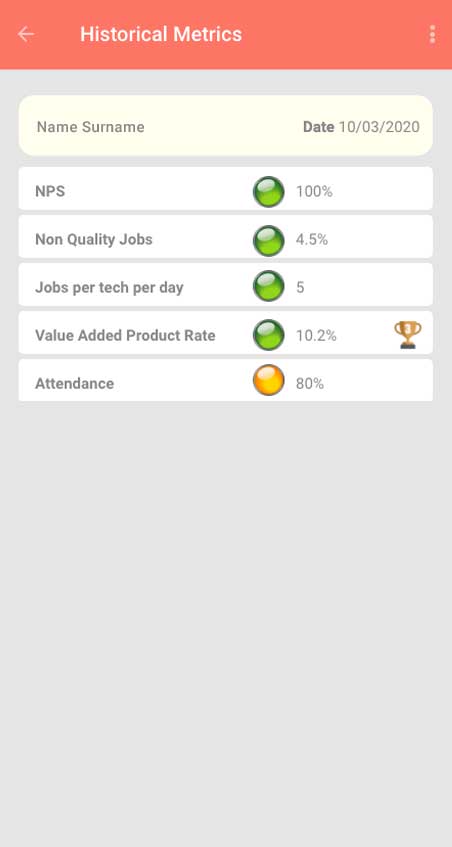
Task: Tap the Name Surname text
Action: 91,127
